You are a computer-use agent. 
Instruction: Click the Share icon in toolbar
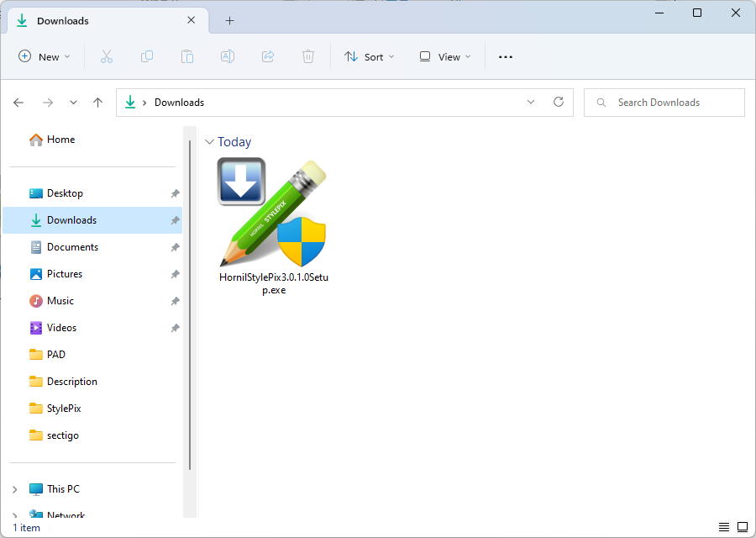click(x=268, y=57)
